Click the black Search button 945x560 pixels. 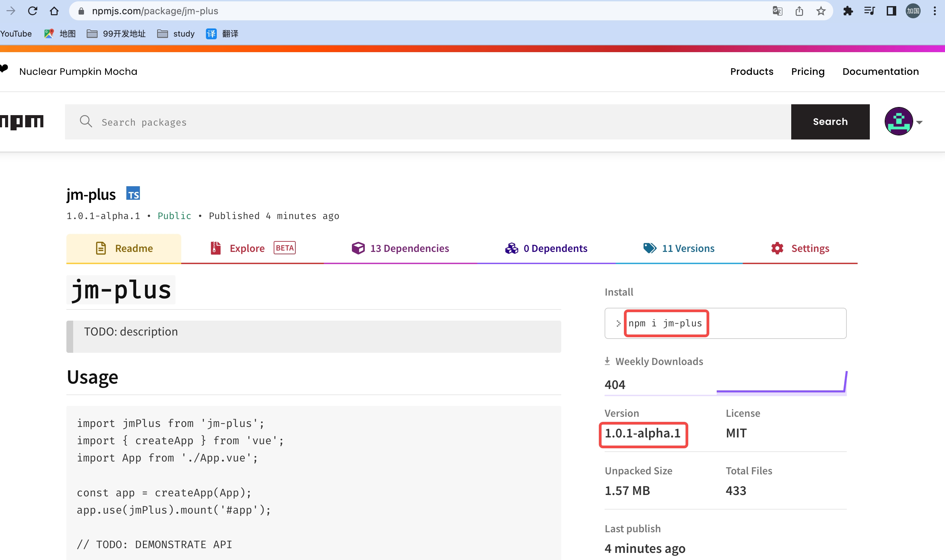click(x=830, y=122)
